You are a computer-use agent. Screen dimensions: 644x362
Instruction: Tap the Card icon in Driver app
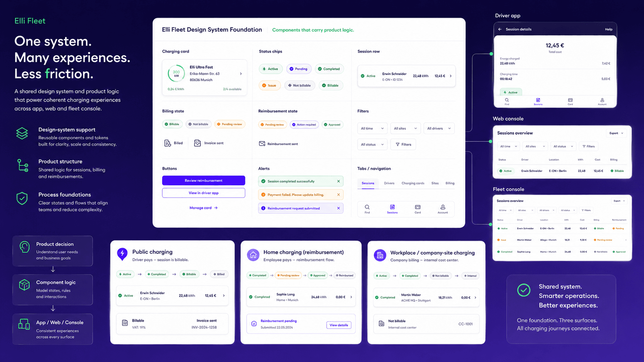click(x=570, y=100)
